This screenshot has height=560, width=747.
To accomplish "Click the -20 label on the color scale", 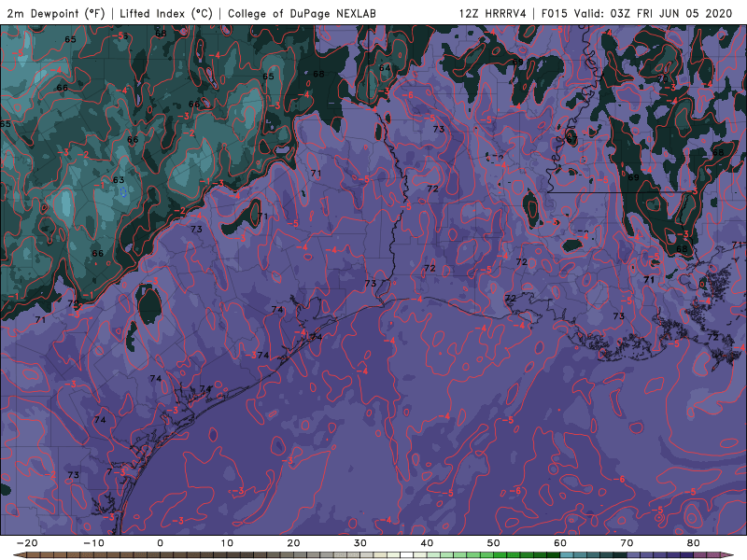I will point(27,543).
